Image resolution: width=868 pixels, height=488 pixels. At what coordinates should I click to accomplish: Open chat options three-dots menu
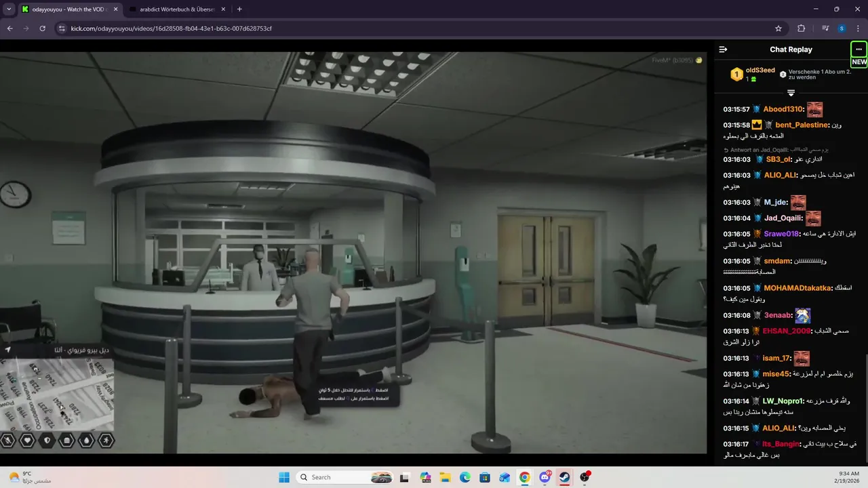[x=859, y=49]
